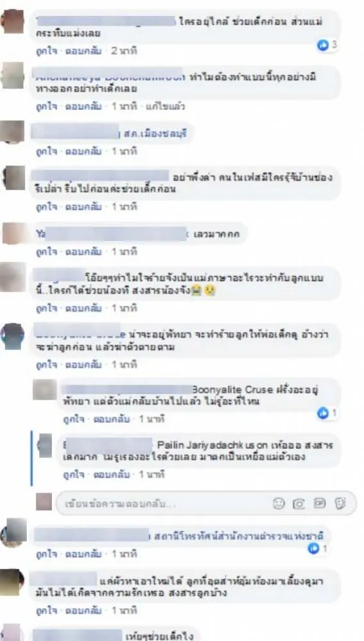Click the emoji icon in reply box
Viewport: 364px width, 641px height.
(x=279, y=504)
